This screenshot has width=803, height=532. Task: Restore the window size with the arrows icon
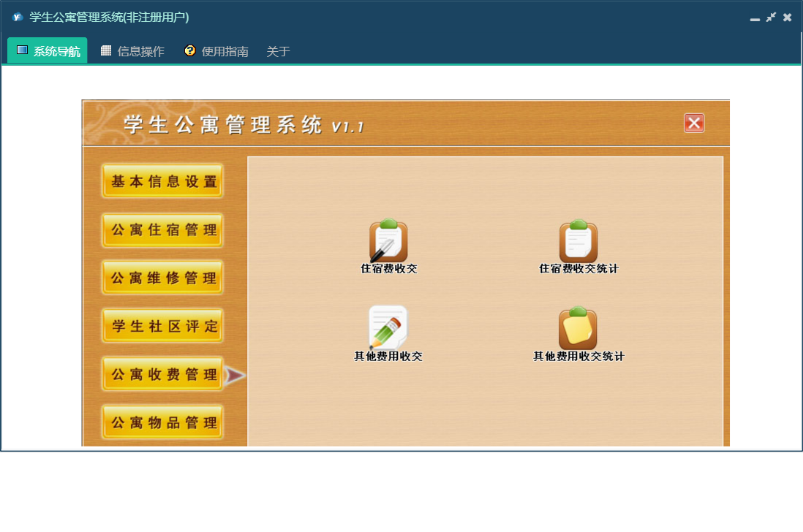(771, 18)
